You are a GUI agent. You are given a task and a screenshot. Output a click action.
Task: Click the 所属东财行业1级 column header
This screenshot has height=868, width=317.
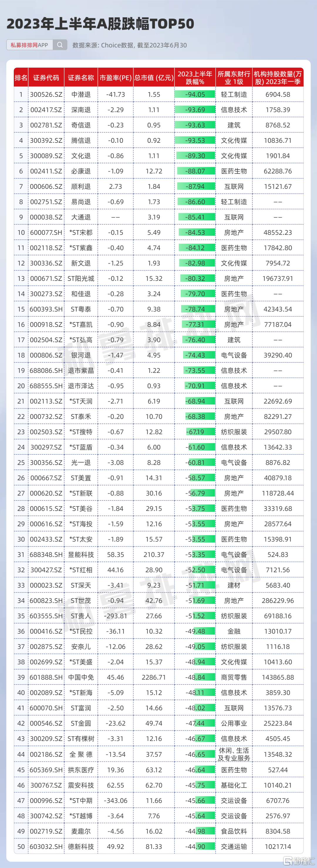234,77
